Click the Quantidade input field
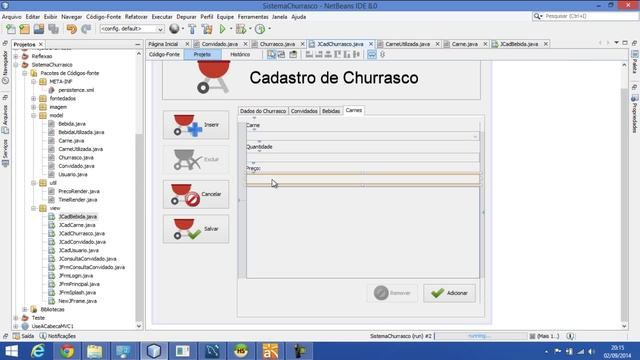The image size is (640, 360). coord(363,157)
